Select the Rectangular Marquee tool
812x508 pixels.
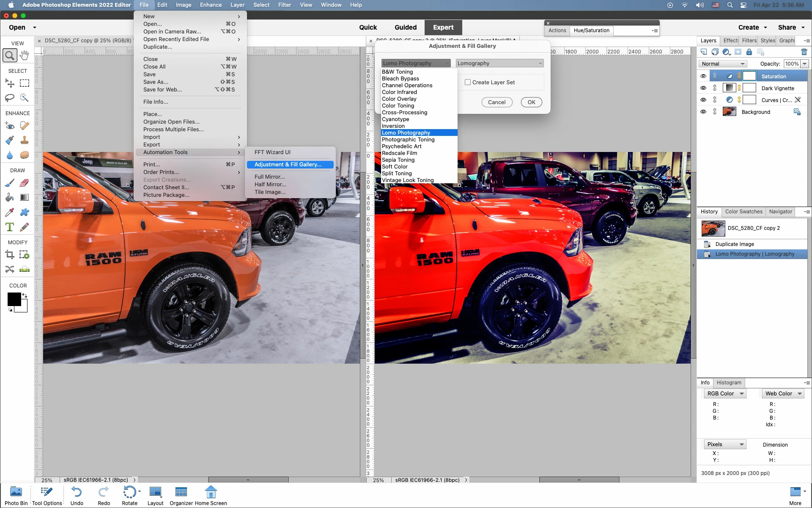25,83
